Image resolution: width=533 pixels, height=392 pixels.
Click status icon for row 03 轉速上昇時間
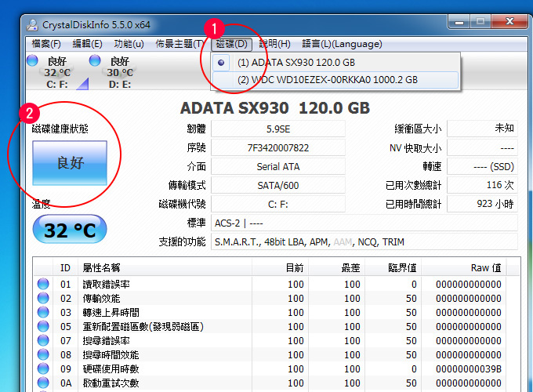(43, 312)
